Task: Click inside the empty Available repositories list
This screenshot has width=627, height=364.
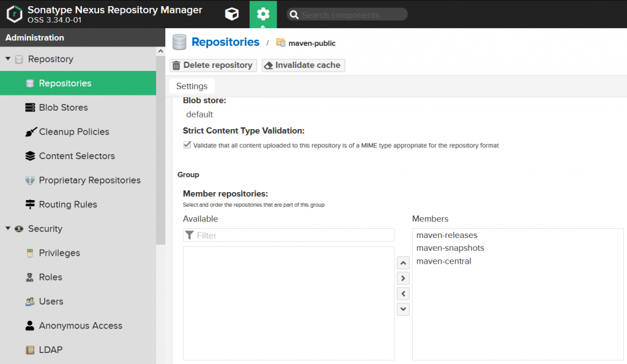Action: (289, 303)
